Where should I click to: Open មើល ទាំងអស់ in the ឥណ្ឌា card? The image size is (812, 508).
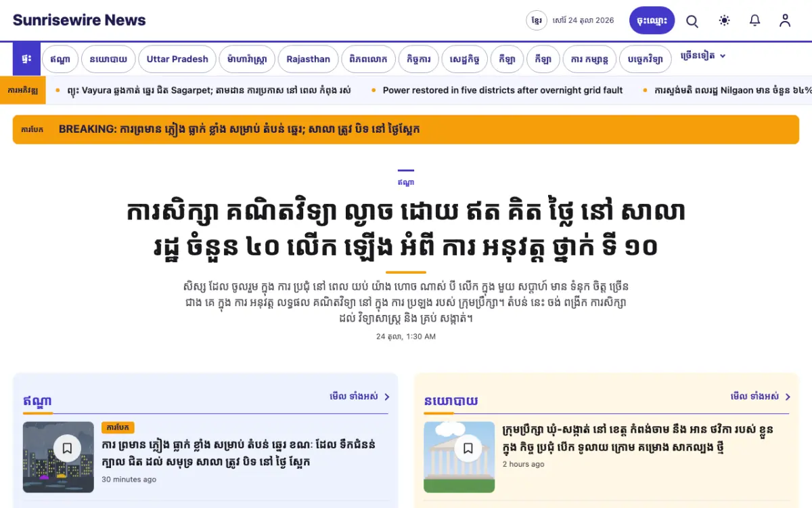pos(354,397)
